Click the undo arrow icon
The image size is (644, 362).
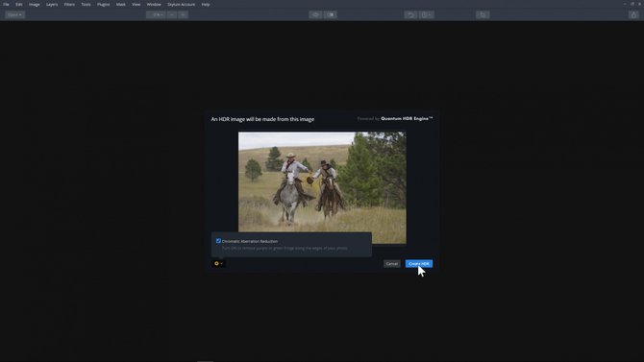coord(410,14)
